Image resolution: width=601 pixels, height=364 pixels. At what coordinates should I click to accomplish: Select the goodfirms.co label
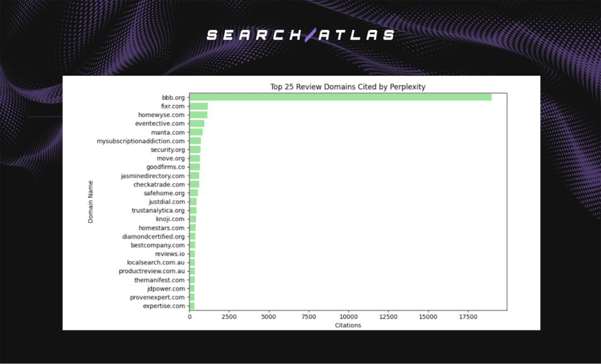click(166, 166)
